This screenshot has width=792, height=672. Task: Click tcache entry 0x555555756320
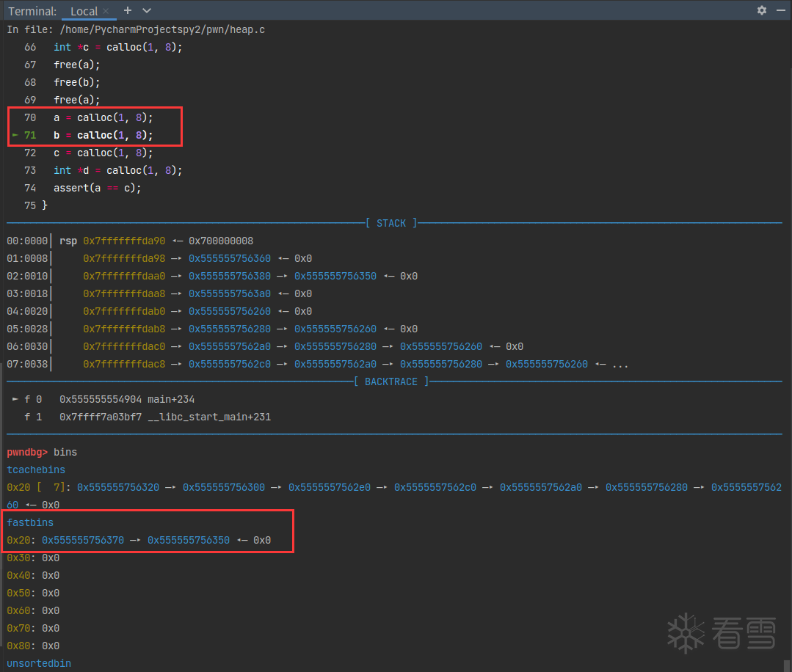(x=117, y=488)
